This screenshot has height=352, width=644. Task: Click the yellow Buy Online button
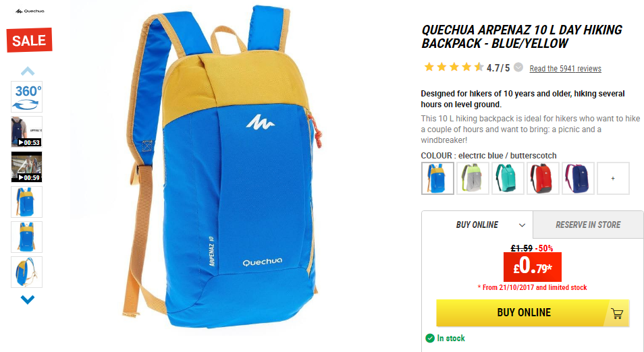coord(533,313)
